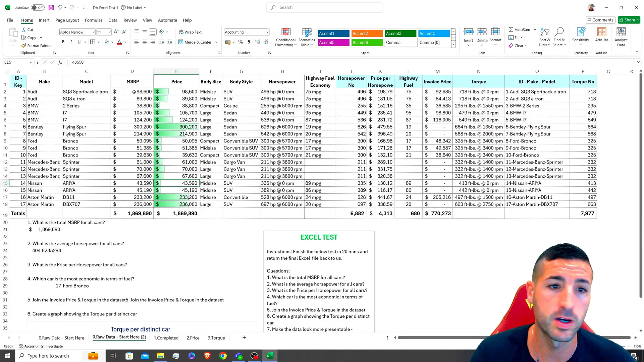The image size is (644, 362).
Task: Click the Comma Style icon
Action: 249,42
